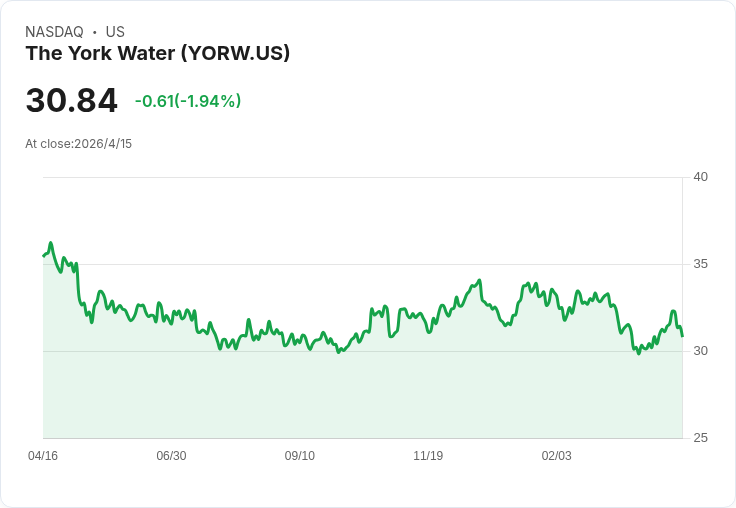Click the 04/16 date axis label
The image size is (736, 508).
(x=43, y=455)
